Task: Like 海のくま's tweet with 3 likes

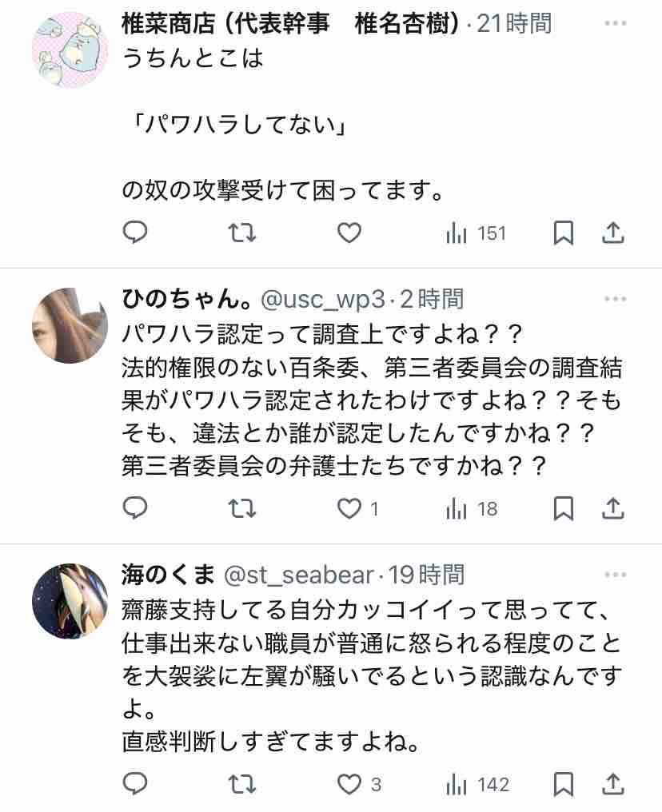Action: 359,784
